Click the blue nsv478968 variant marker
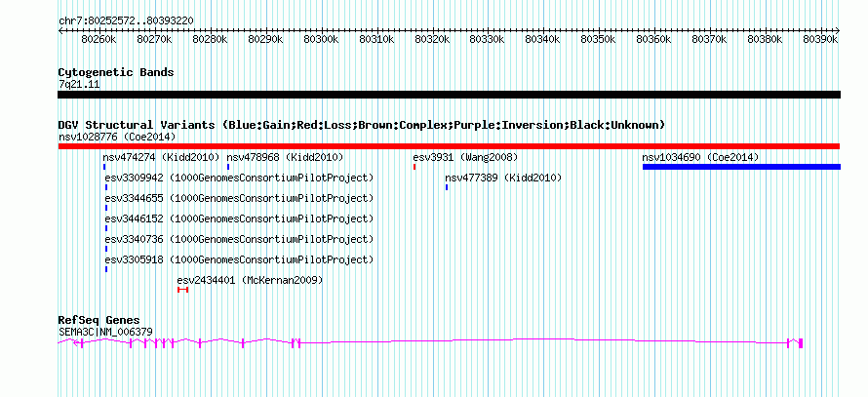The image size is (868, 397). point(228,167)
